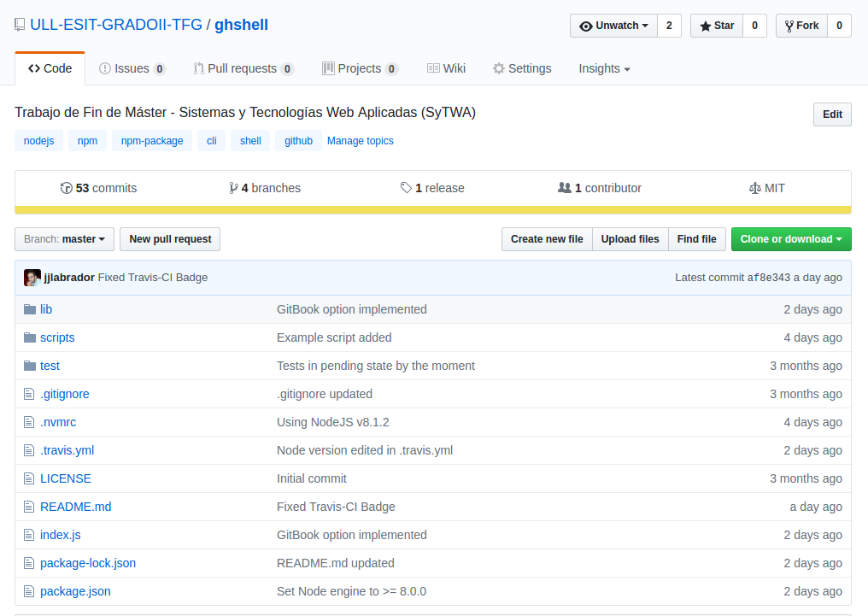This screenshot has height=616, width=868.
Task: Click the fork count 0
Action: [x=839, y=26]
